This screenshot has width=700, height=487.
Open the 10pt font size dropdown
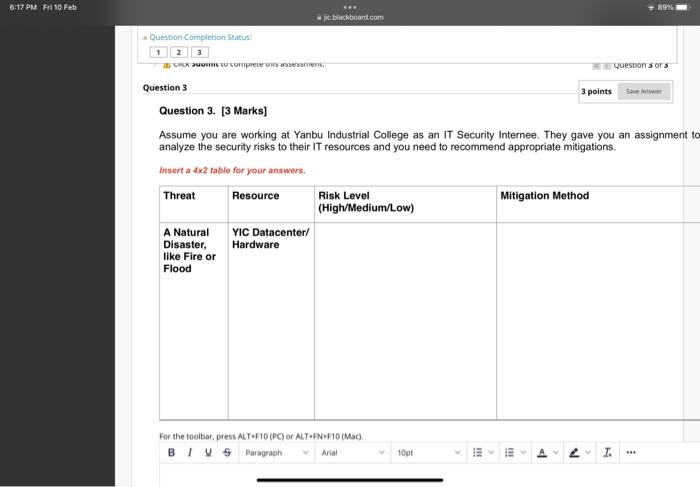[429, 452]
